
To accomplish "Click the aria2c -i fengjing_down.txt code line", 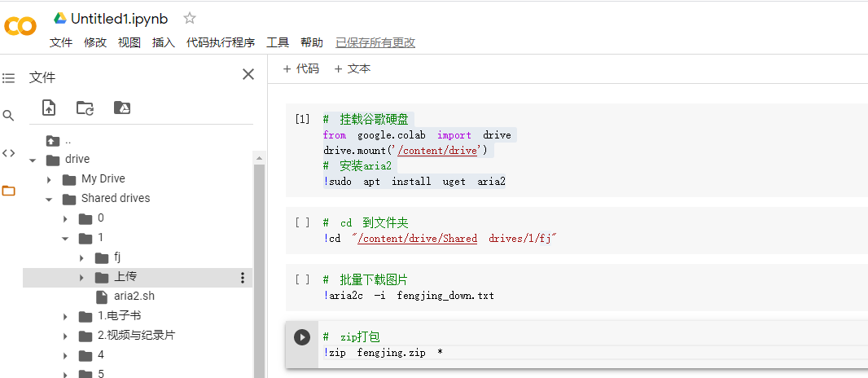I will coord(409,296).
